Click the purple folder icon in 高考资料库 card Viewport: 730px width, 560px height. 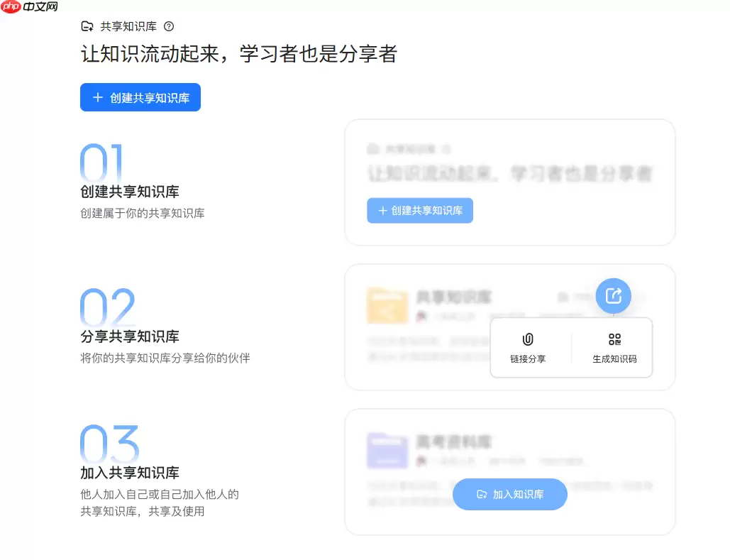pos(387,450)
